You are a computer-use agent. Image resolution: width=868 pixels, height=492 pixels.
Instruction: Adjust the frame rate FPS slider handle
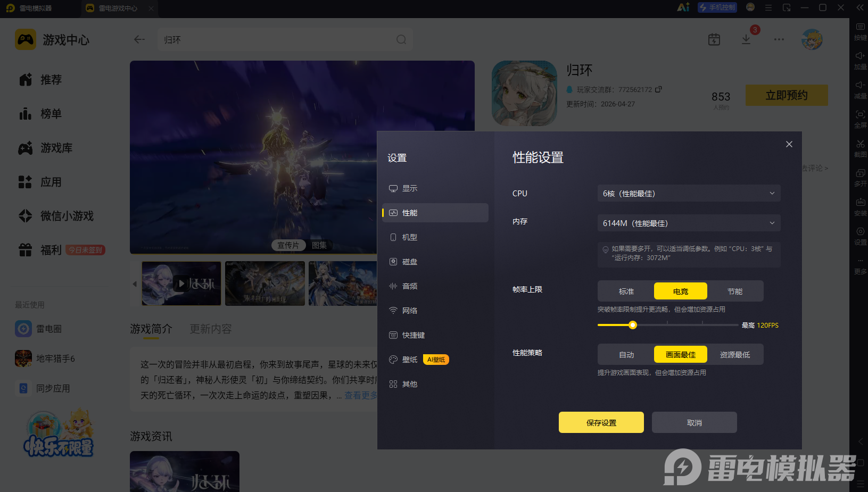tap(633, 325)
